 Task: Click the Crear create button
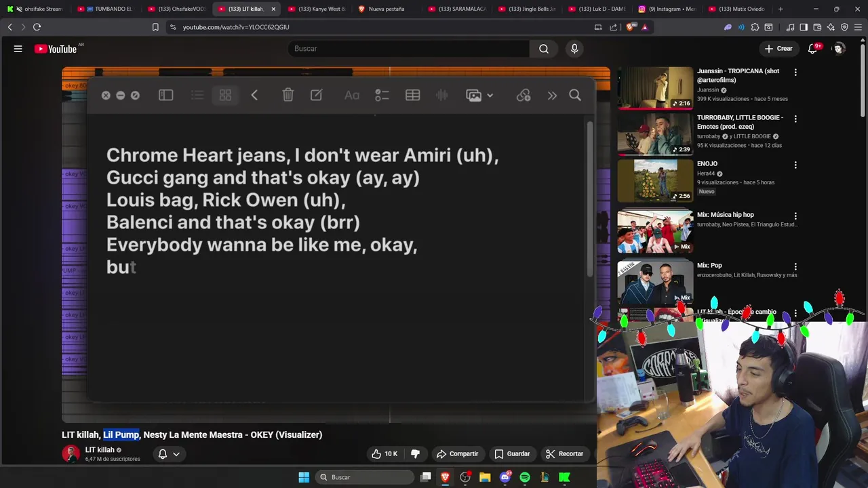pyautogui.click(x=778, y=49)
